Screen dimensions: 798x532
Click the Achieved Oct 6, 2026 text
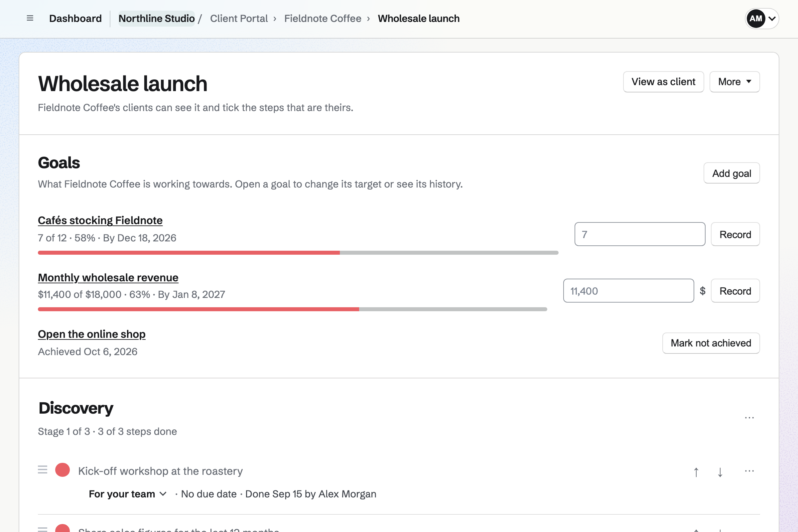click(x=87, y=351)
